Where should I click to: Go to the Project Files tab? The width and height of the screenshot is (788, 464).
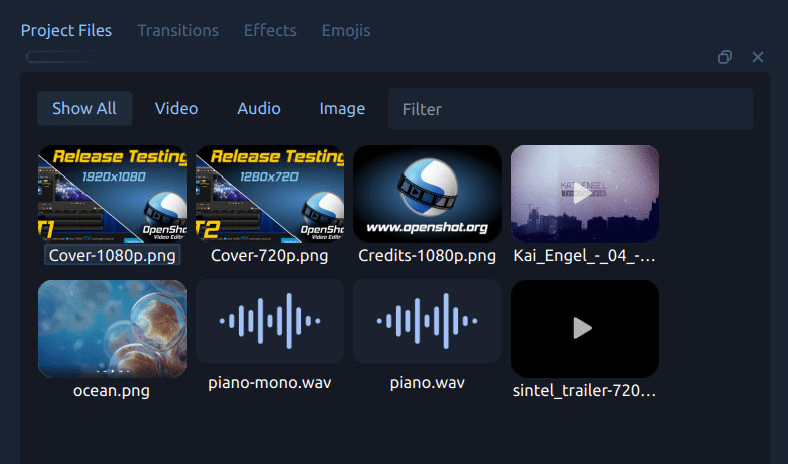66,30
